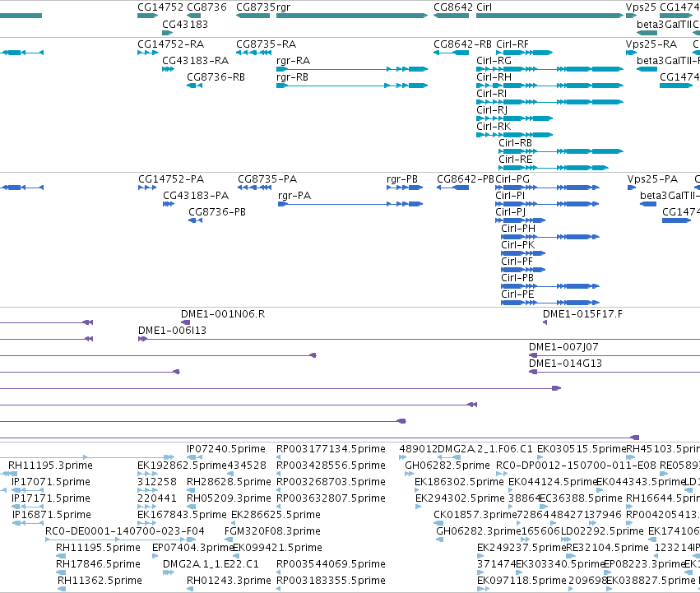The height and width of the screenshot is (593, 700).
Task: Click EST DMG2A.1_1.E22.C1
Action: [x=169, y=572]
